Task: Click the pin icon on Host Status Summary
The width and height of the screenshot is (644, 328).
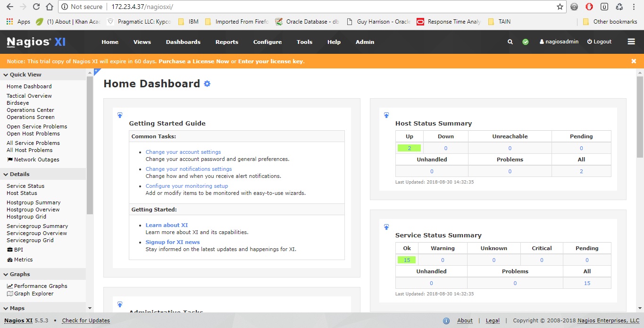Action: tap(386, 115)
